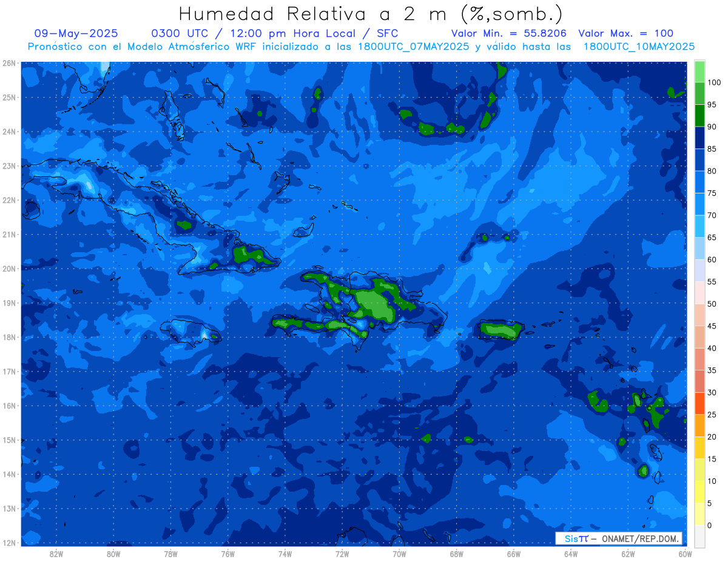Viewport: 728px width, 562px height.
Task: Pick the bright orange 25–30 colorbar swatch
Action: [699, 403]
